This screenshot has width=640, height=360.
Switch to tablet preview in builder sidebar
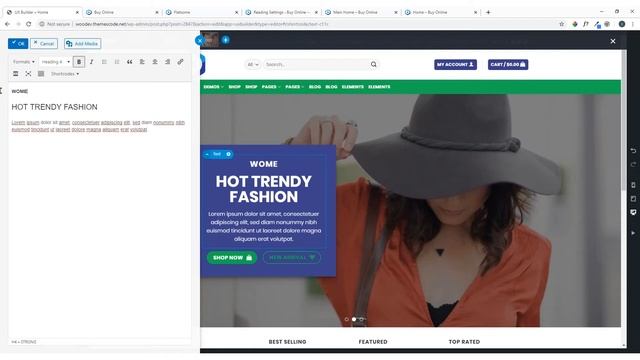point(633,198)
